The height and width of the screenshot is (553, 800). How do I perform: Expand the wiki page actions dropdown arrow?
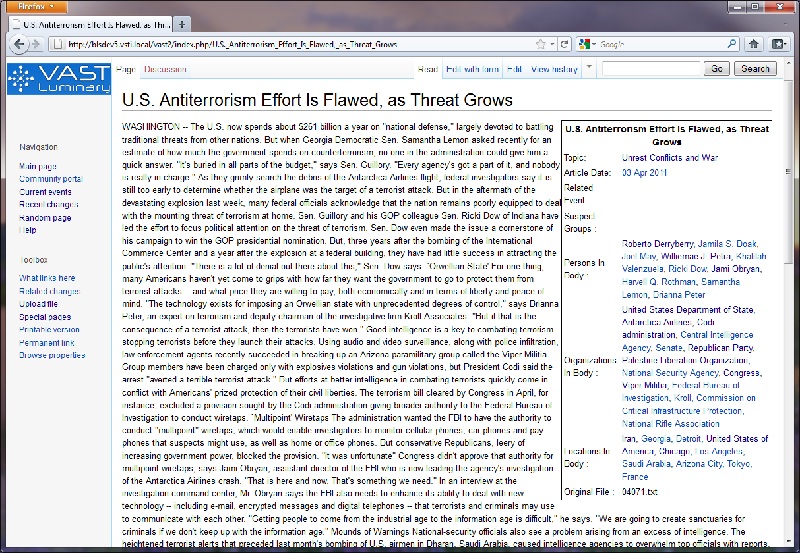point(590,69)
